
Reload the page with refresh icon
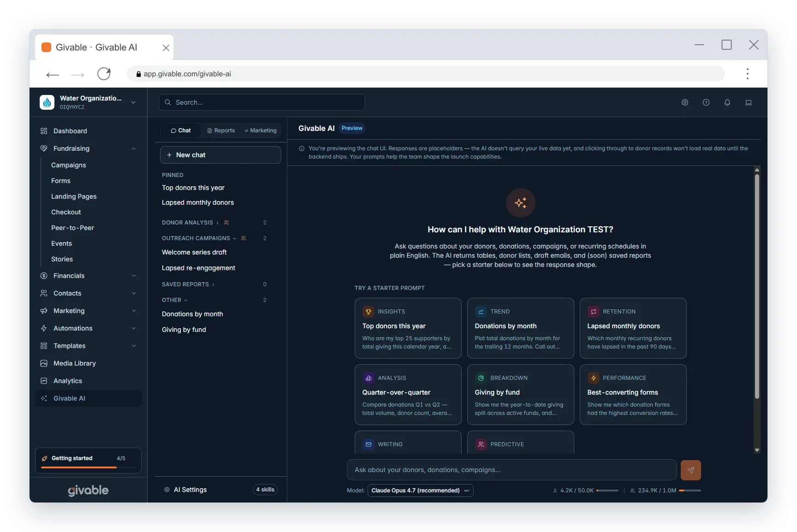pyautogui.click(x=104, y=74)
